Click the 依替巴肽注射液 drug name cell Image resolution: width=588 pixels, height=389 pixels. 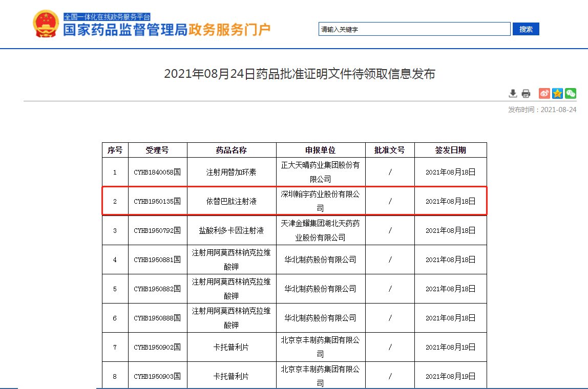coord(232,201)
